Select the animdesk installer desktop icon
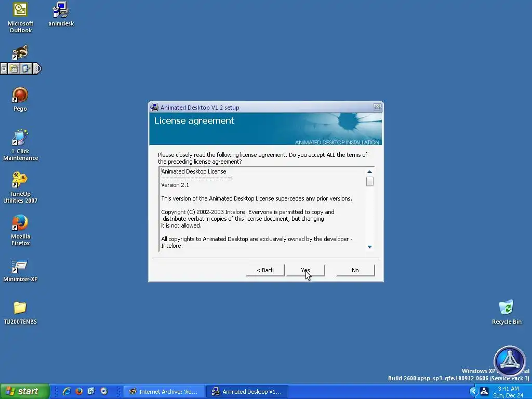The image size is (532, 399). [x=61, y=14]
